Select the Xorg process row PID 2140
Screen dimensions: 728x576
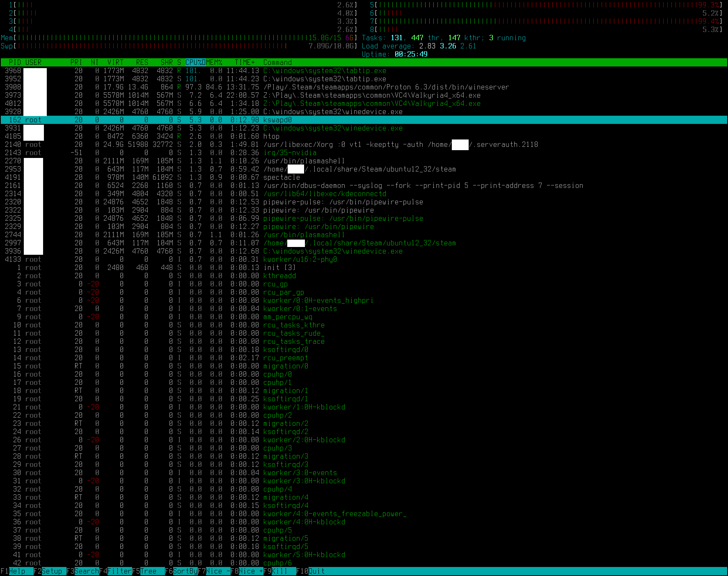364,144
